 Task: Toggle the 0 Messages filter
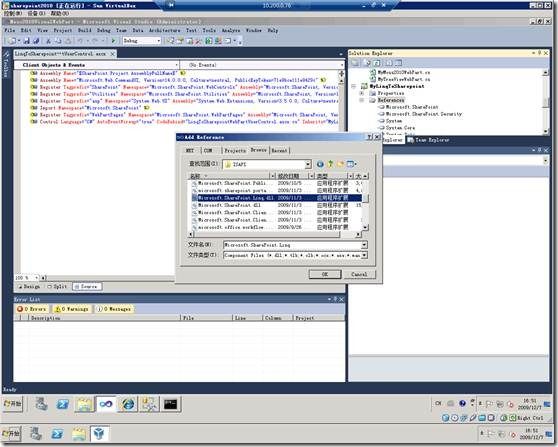pyautogui.click(x=115, y=309)
